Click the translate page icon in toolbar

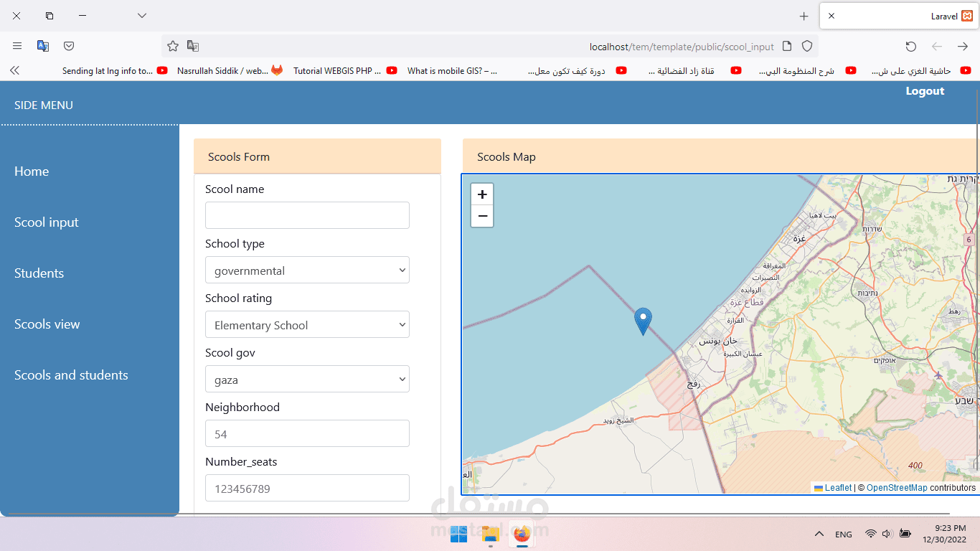coord(43,46)
